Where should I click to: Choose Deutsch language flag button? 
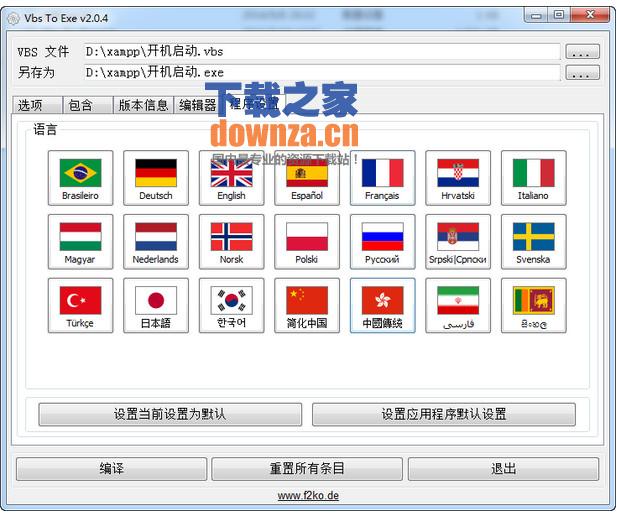tap(156, 178)
